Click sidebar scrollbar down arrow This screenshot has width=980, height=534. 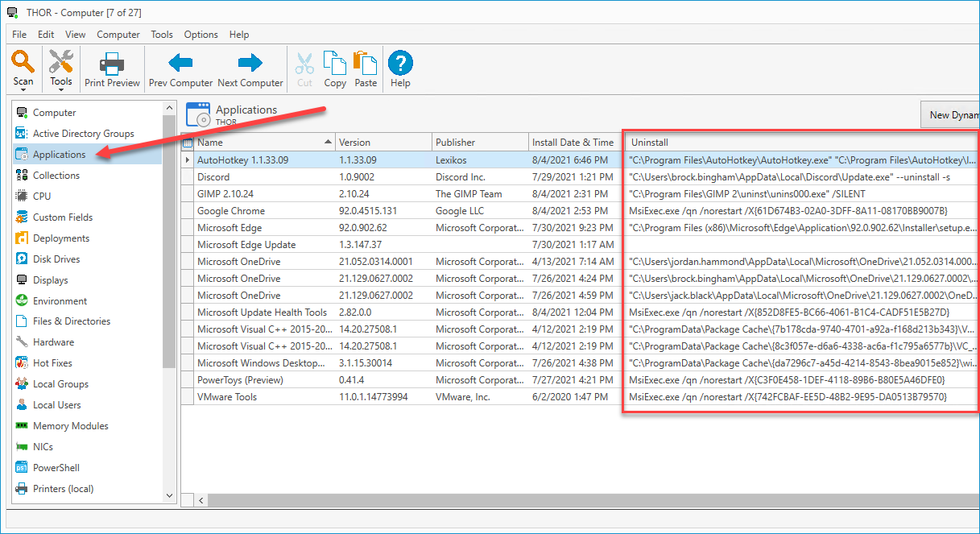click(169, 495)
